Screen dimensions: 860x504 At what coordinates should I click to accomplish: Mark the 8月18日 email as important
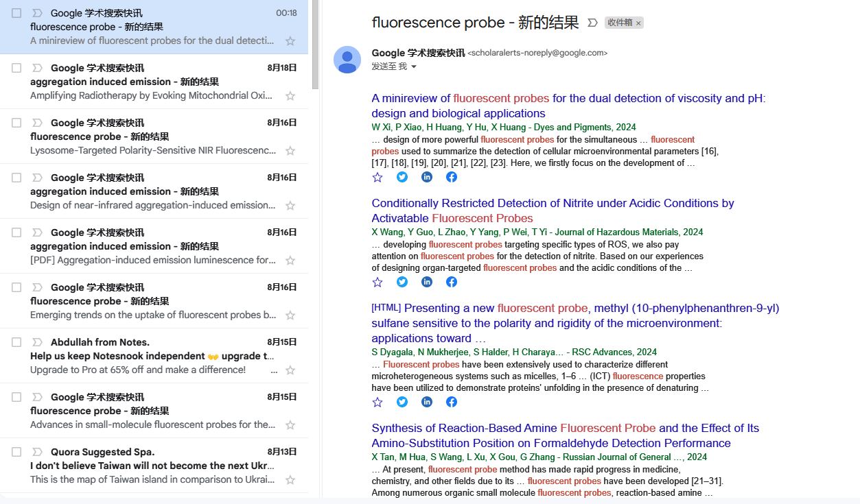tap(37, 68)
